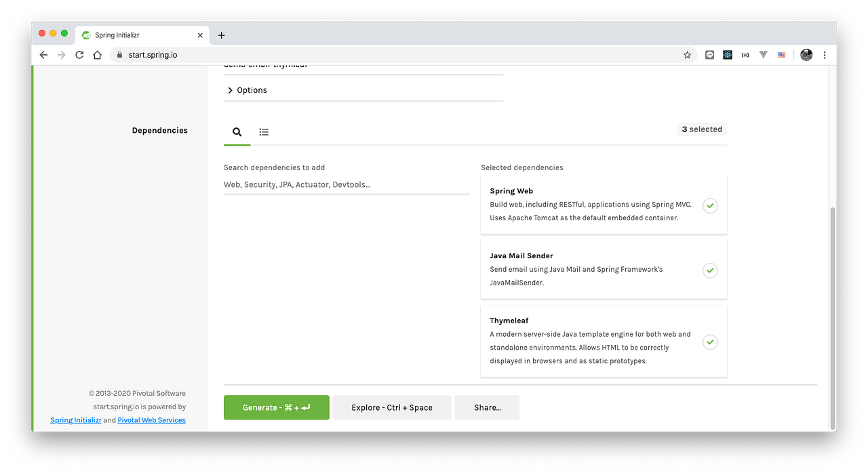This screenshot has height=473, width=868.
Task: Click the home icon in the browser toolbar
Action: coord(96,55)
